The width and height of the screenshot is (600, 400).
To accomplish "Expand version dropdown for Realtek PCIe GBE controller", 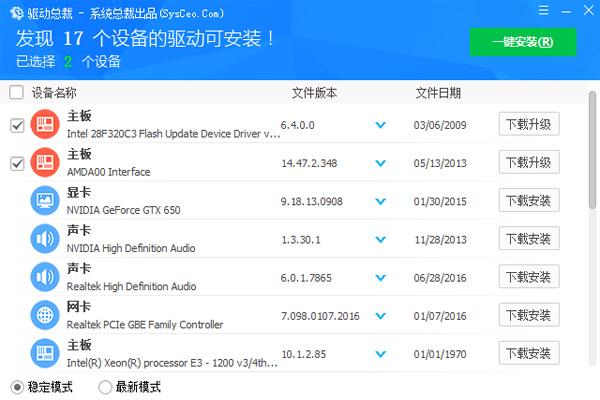I will pyautogui.click(x=380, y=316).
